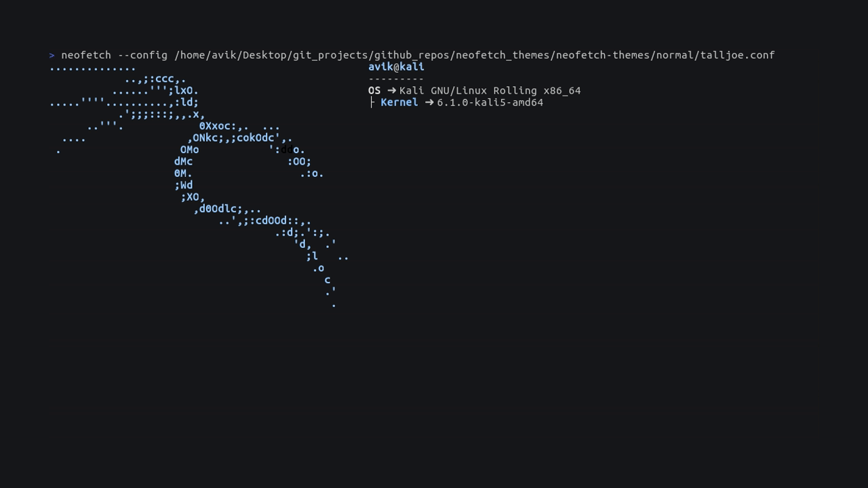Click the Kali GNU/Linux Rolling x86_64 text

[490, 91]
